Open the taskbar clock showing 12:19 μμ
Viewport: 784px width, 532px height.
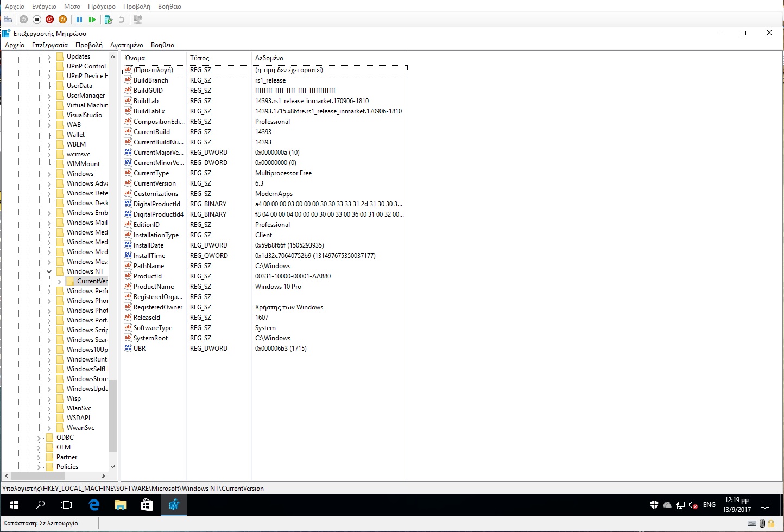click(x=737, y=505)
